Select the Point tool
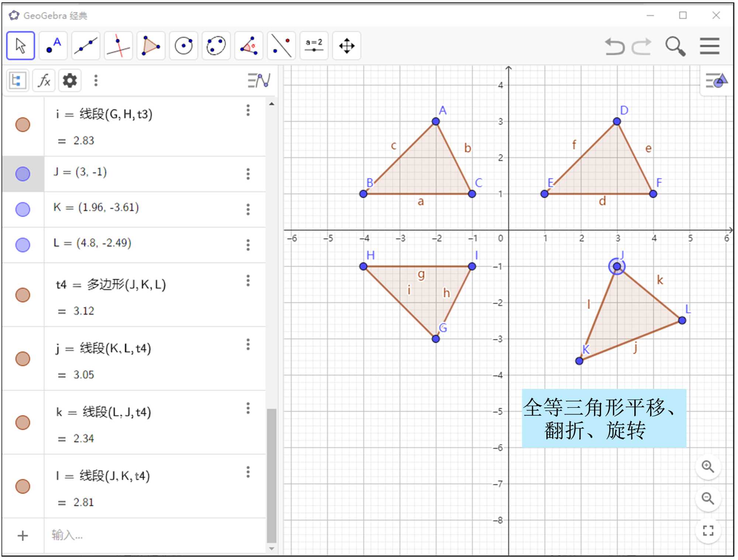Viewport: 738px width, 560px height. (53, 46)
